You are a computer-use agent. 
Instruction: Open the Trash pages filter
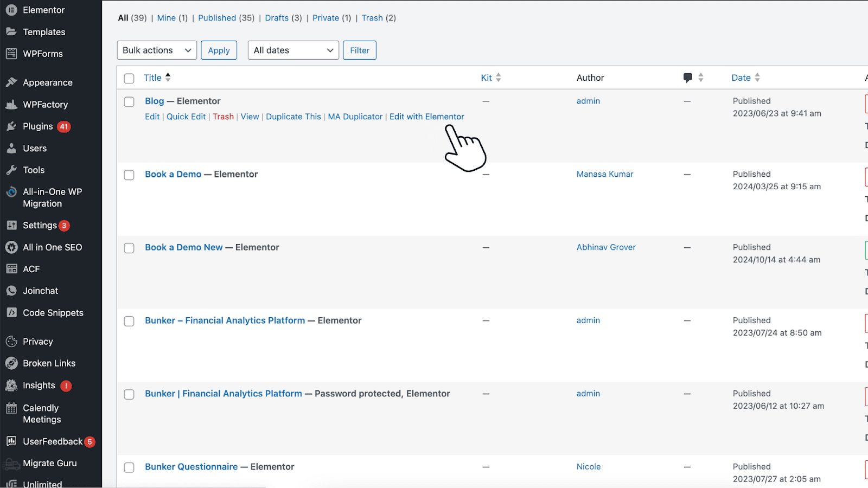click(x=372, y=18)
